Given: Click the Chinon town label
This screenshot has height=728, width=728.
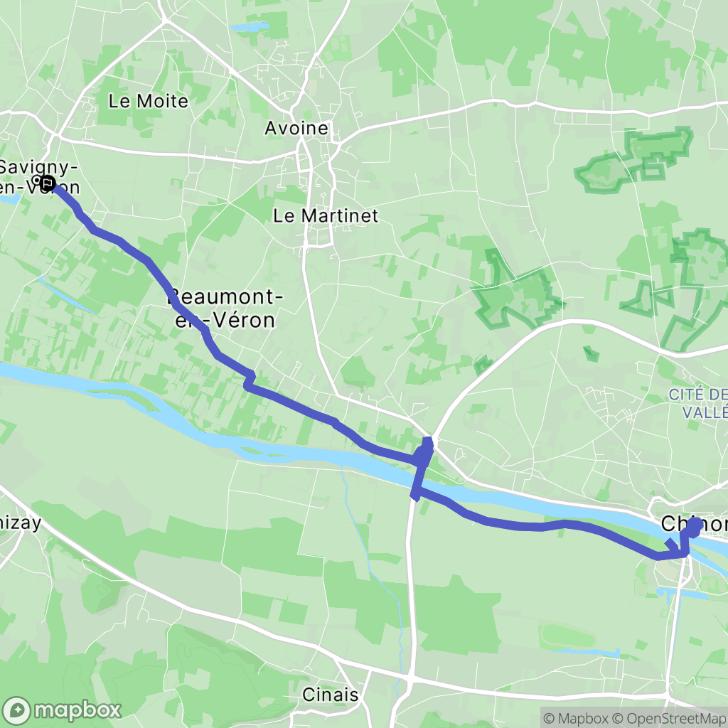Looking at the screenshot, I should [694, 524].
